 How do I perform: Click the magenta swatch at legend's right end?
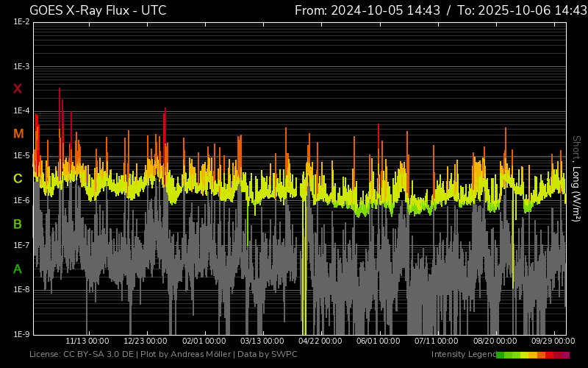pos(565,355)
